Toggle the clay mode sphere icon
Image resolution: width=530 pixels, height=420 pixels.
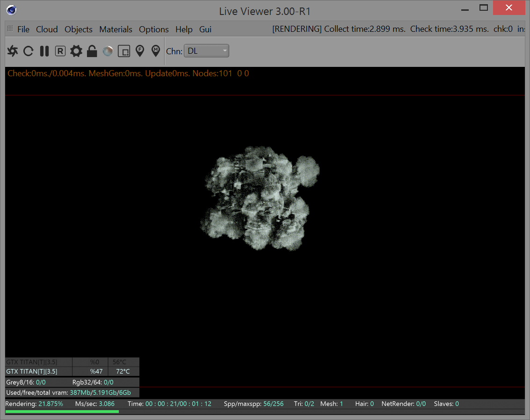click(108, 51)
